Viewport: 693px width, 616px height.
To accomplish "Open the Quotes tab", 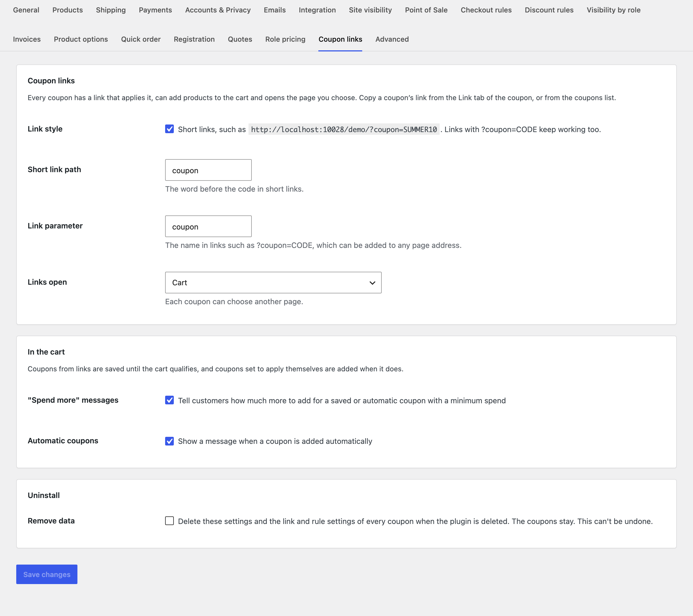I will 240,39.
